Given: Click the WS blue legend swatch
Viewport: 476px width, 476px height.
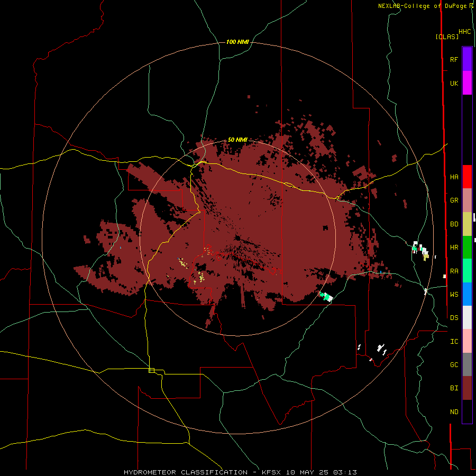Looking at the screenshot, I should coord(467,294).
